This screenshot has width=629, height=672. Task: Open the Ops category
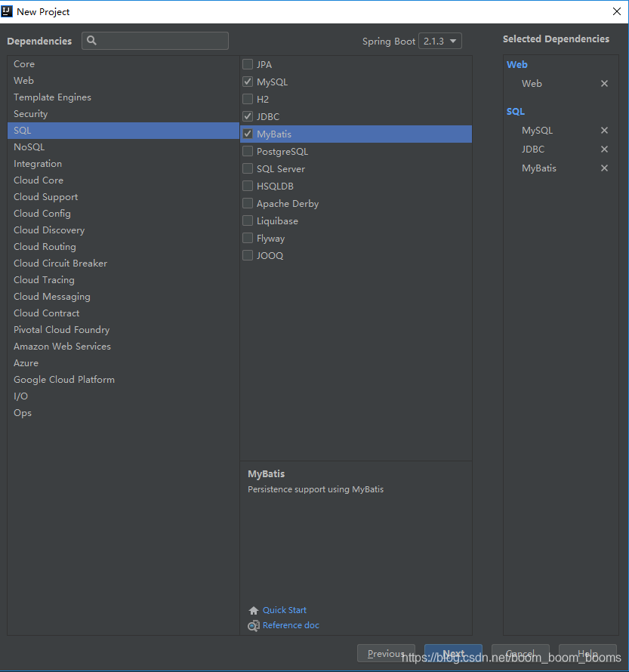click(x=123, y=413)
